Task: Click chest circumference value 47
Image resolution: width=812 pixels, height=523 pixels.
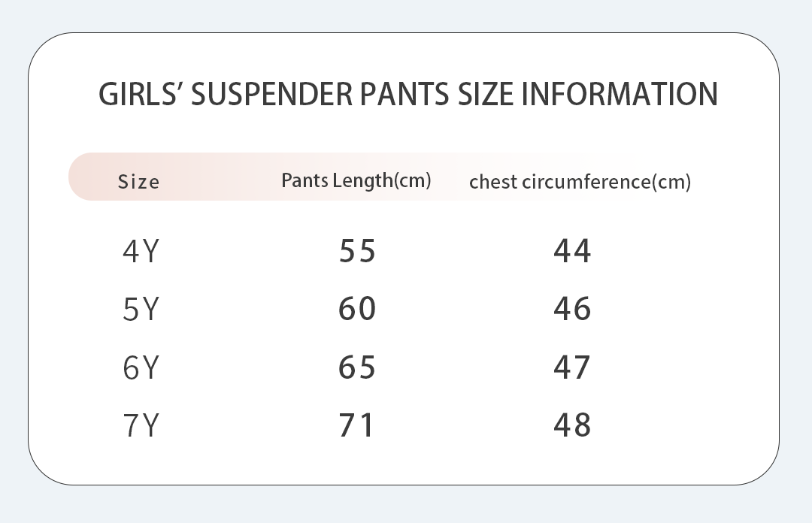Action: pyautogui.click(x=572, y=367)
